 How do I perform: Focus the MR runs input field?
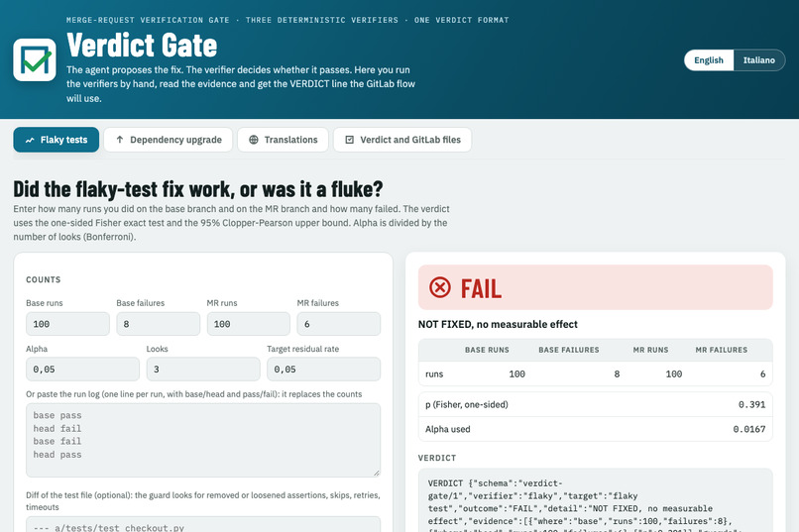click(249, 324)
